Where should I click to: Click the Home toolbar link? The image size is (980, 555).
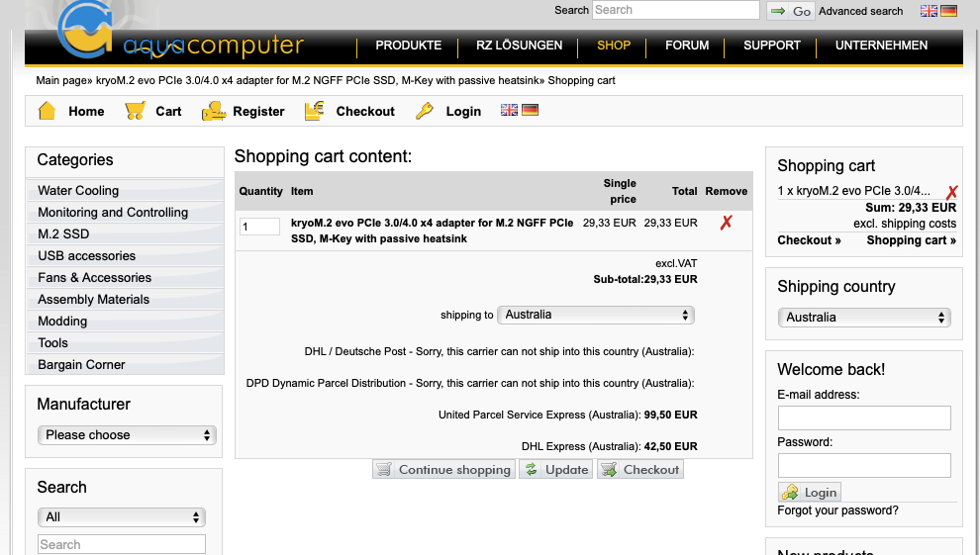pyautogui.click(x=86, y=111)
